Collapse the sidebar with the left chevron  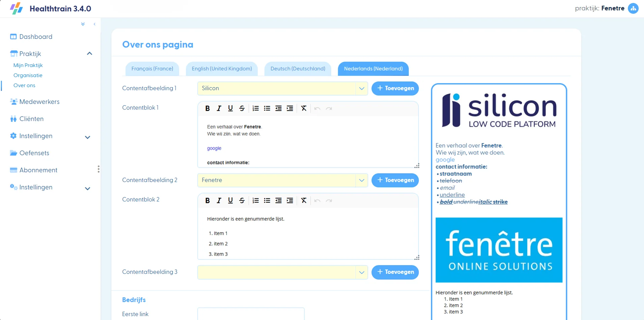[x=95, y=24]
